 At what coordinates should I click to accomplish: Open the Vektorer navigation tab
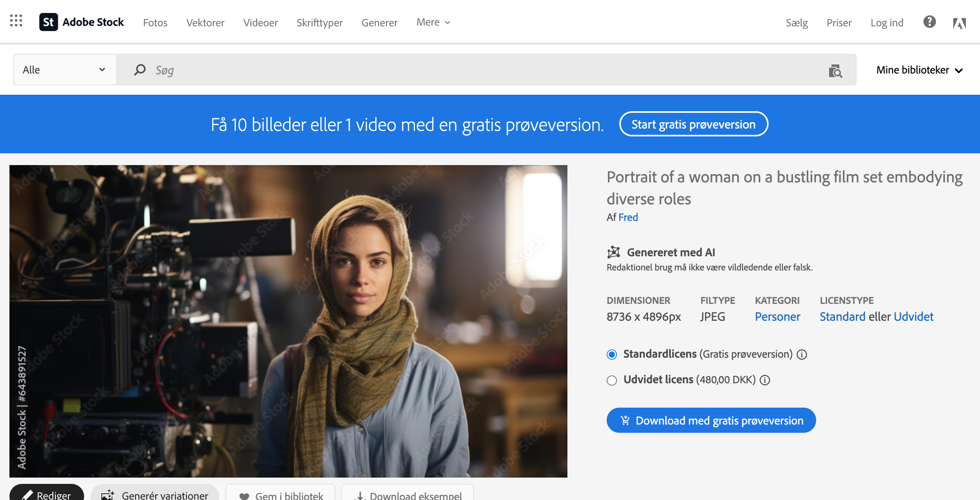(205, 22)
